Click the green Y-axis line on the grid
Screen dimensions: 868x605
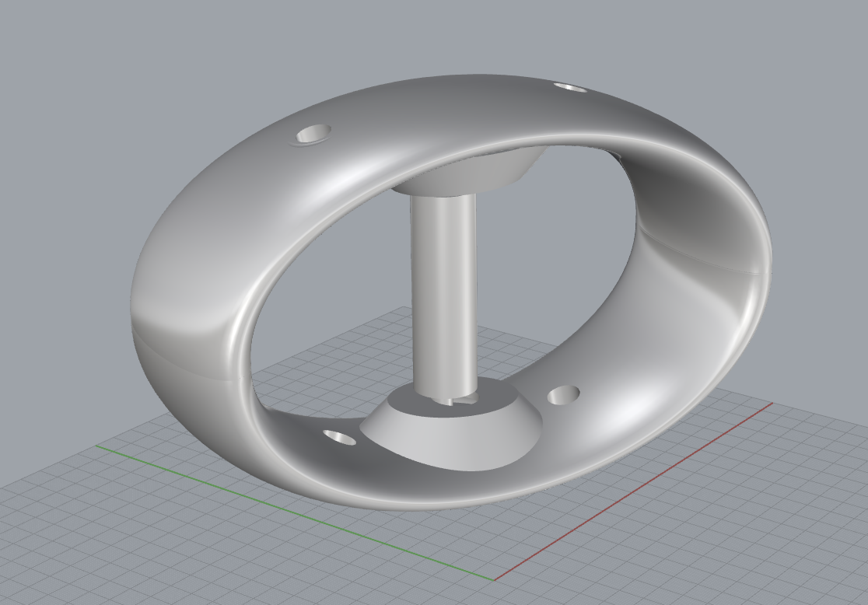(x=295, y=512)
